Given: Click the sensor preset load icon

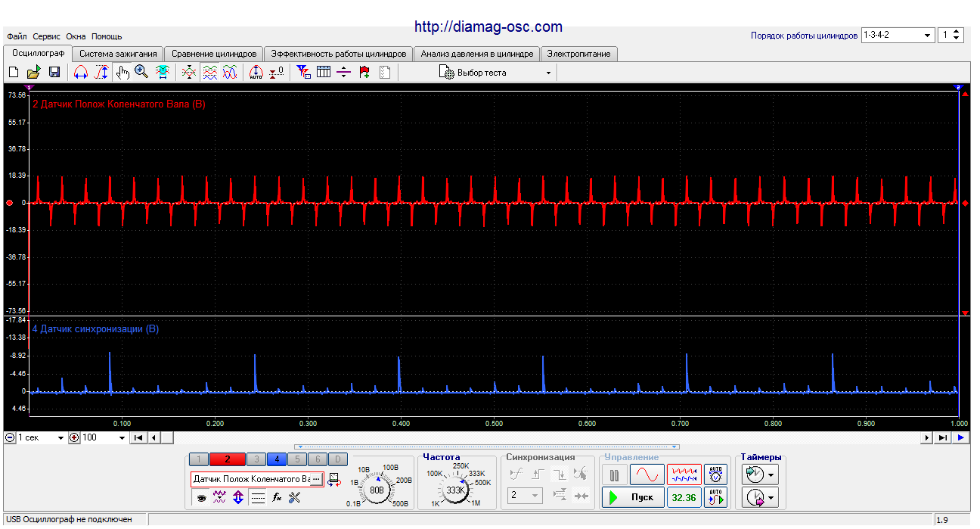Looking at the screenshot, I should (x=334, y=479).
